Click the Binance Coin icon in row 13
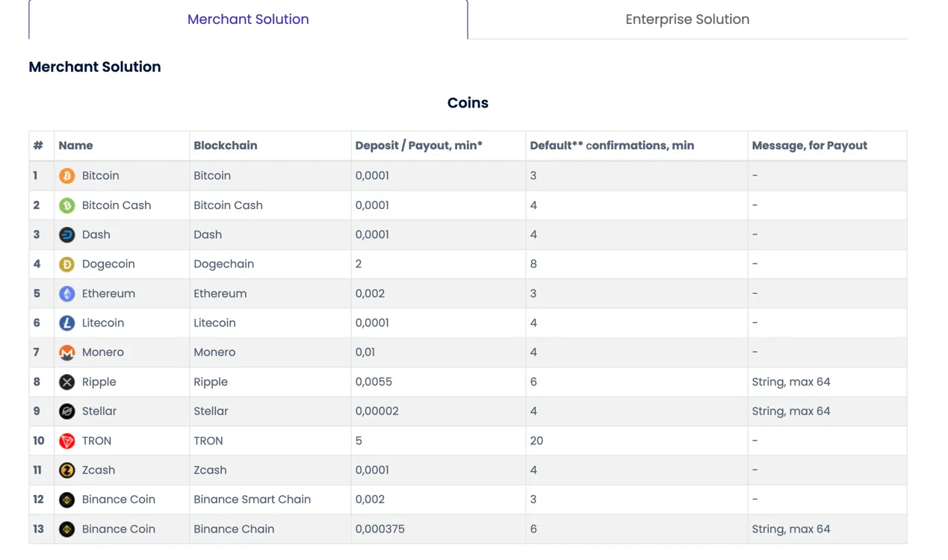This screenshot has height=560, width=948. click(67, 529)
